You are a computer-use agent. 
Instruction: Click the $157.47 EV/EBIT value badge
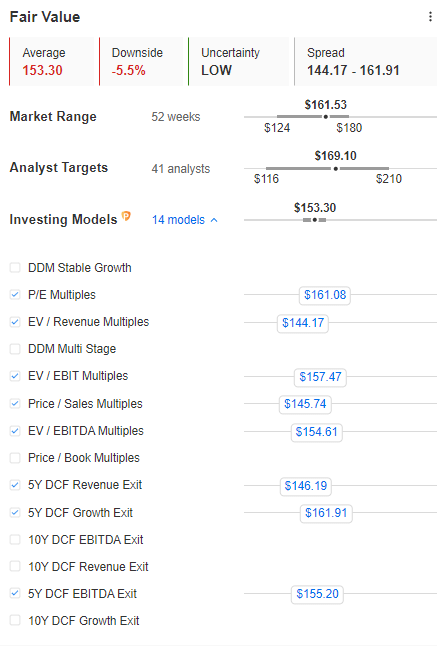click(x=320, y=377)
